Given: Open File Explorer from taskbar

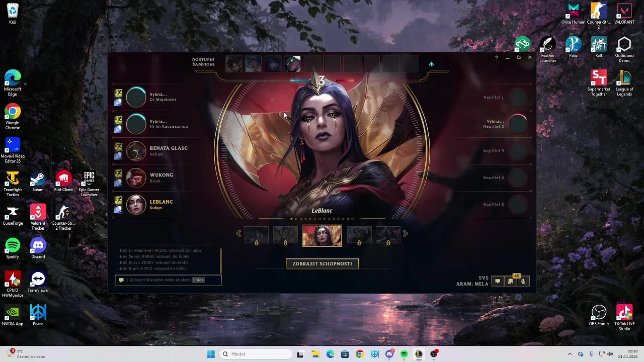Looking at the screenshot, I should [315, 354].
